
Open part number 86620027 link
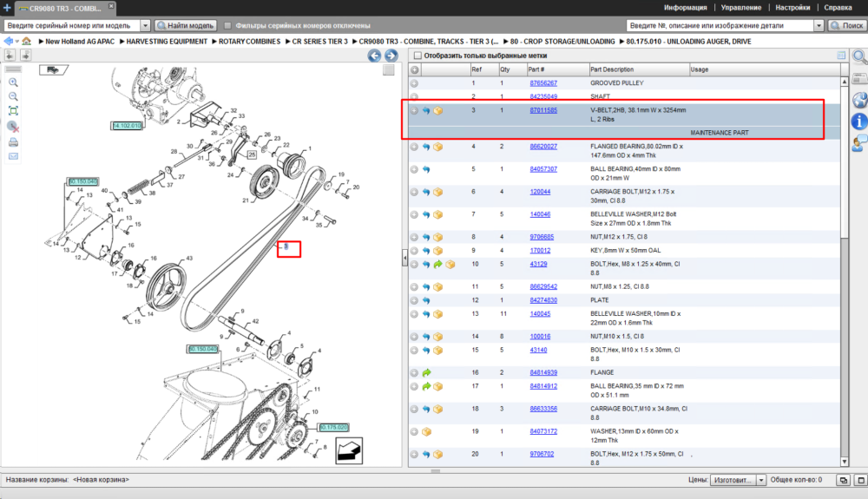[543, 148]
